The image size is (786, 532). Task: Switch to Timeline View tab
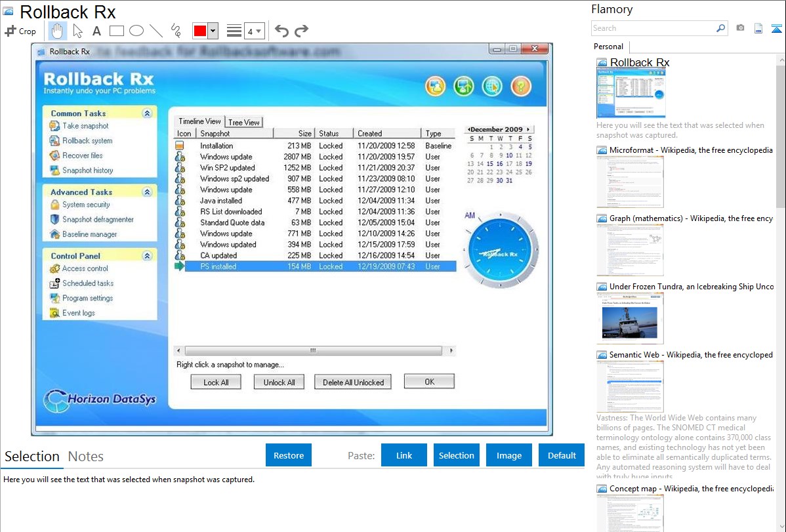pos(199,121)
